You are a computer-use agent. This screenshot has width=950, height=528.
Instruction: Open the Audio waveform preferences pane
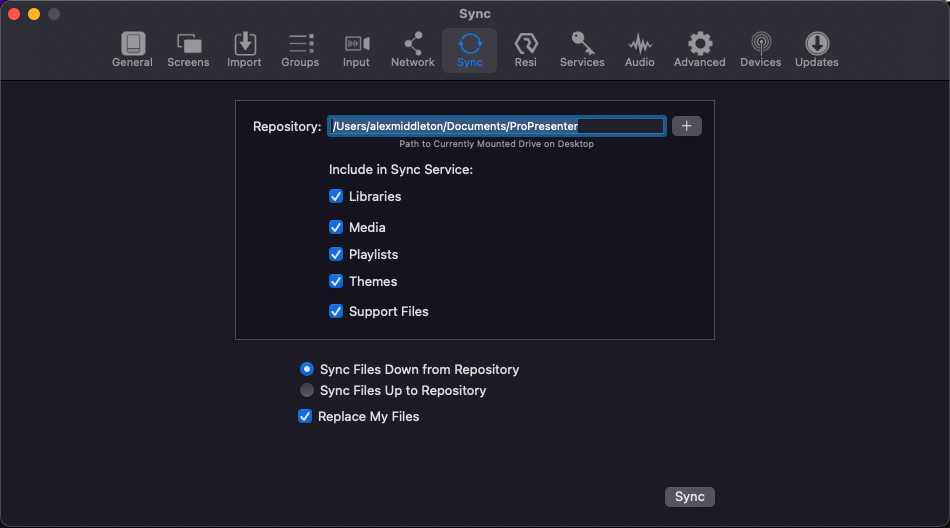click(x=640, y=50)
